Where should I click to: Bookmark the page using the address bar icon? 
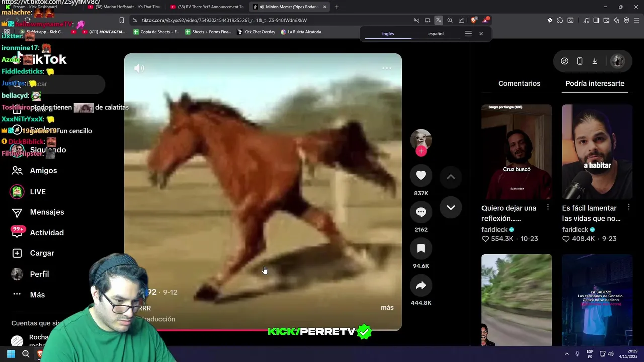pyautogui.click(x=121, y=20)
